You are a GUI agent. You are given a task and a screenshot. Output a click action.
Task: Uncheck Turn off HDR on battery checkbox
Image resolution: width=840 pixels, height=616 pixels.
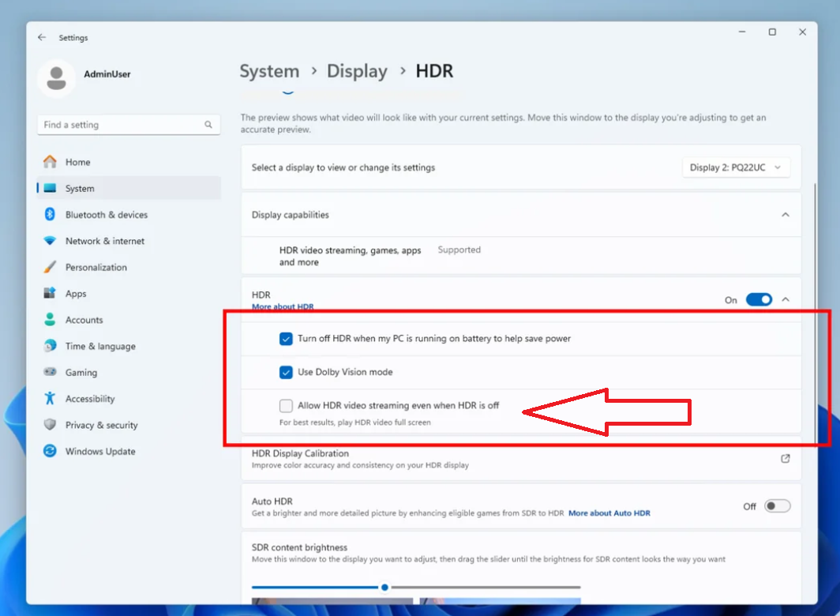(286, 338)
